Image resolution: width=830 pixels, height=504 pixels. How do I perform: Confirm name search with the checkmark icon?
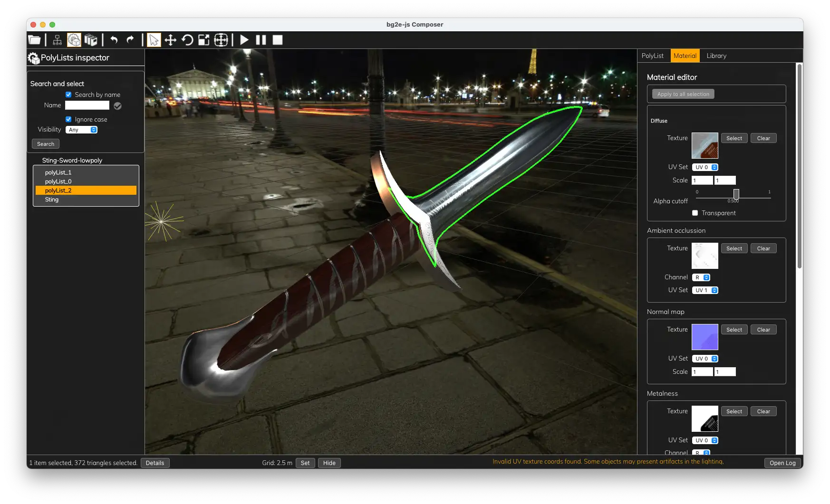click(x=117, y=106)
